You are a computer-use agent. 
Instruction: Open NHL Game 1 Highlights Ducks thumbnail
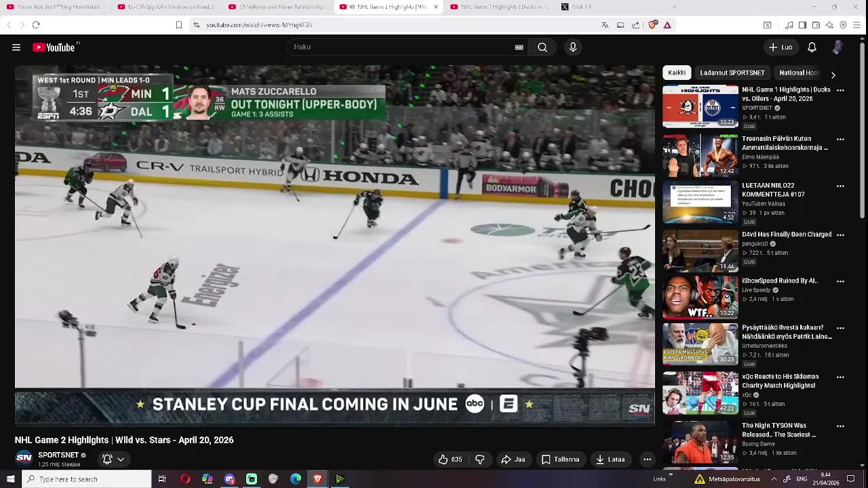point(701,106)
